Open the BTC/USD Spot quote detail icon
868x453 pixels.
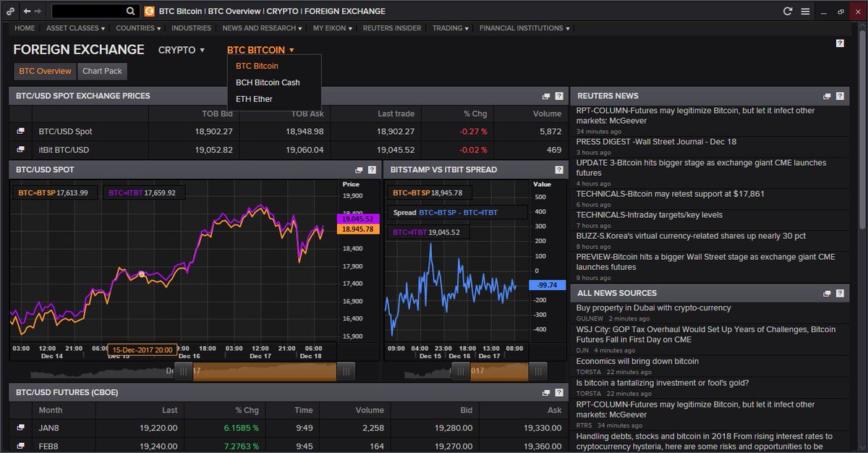(20, 131)
